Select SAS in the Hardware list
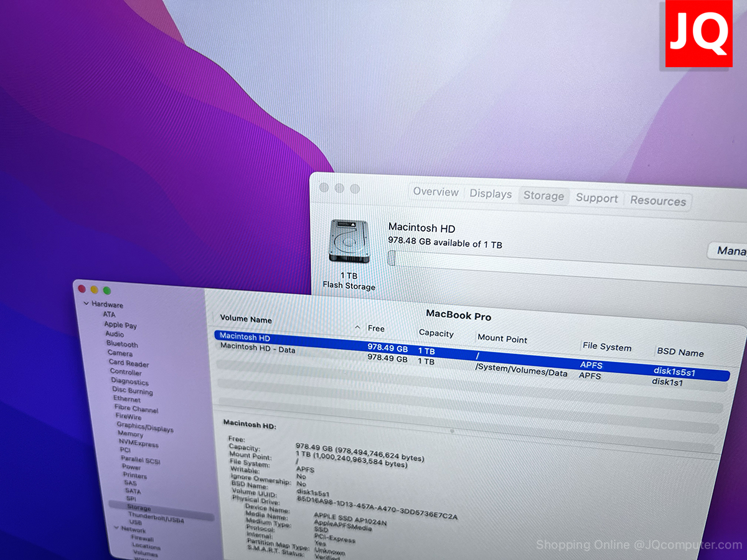 (129, 483)
